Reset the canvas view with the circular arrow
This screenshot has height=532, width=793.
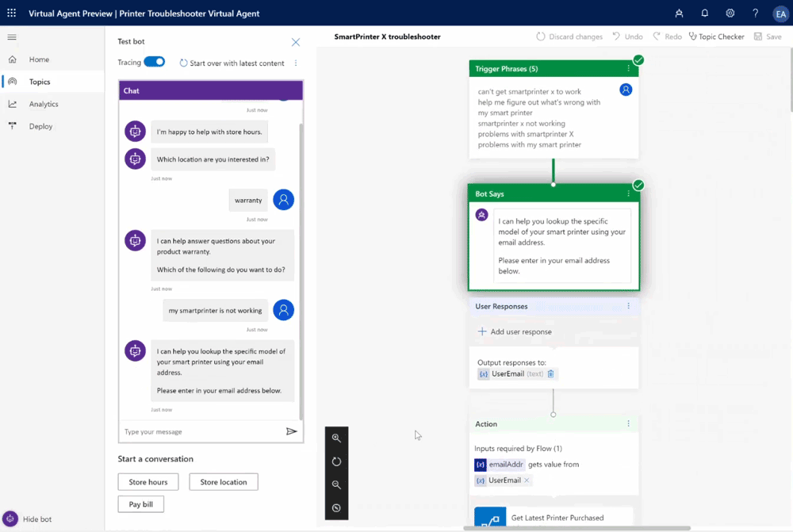[x=336, y=461]
